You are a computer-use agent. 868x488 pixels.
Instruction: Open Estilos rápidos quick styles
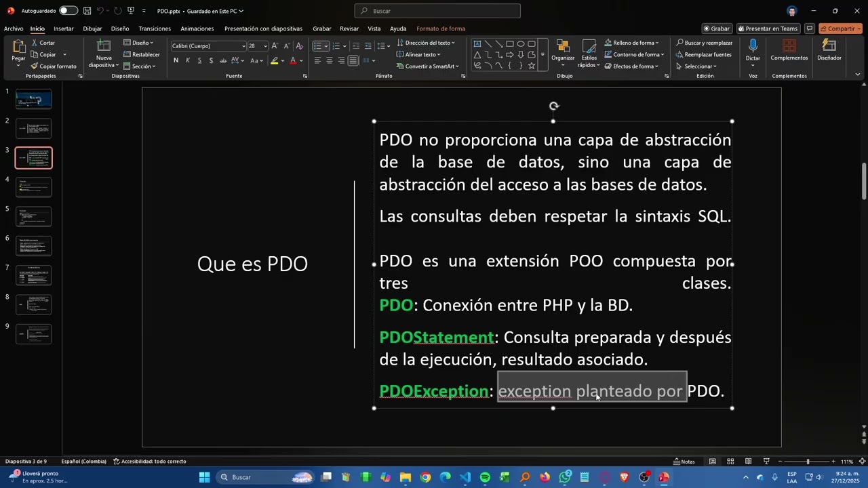click(589, 54)
